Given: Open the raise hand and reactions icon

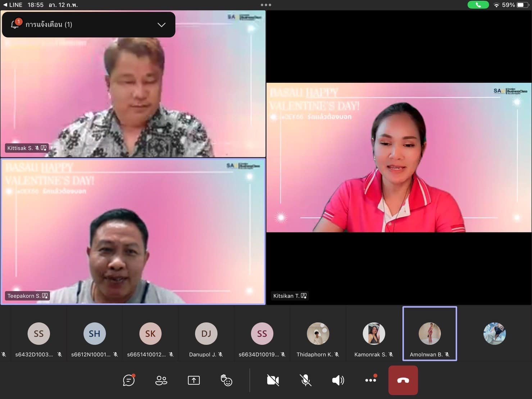Looking at the screenshot, I should [x=226, y=380].
